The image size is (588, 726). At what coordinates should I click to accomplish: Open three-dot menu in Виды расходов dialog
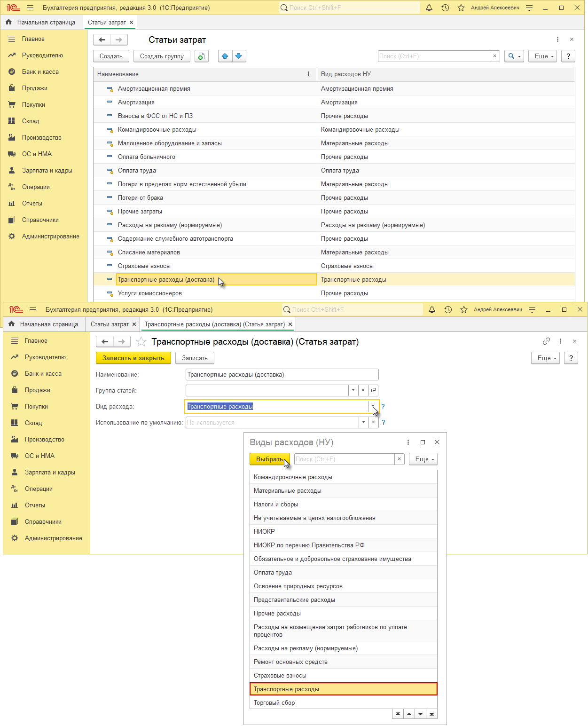(x=408, y=442)
